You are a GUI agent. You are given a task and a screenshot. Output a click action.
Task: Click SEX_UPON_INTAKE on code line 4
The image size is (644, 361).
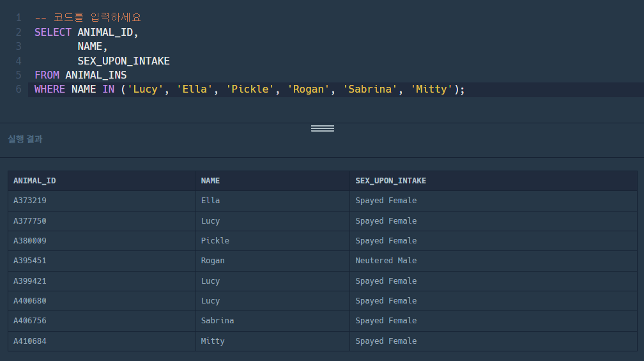click(124, 61)
